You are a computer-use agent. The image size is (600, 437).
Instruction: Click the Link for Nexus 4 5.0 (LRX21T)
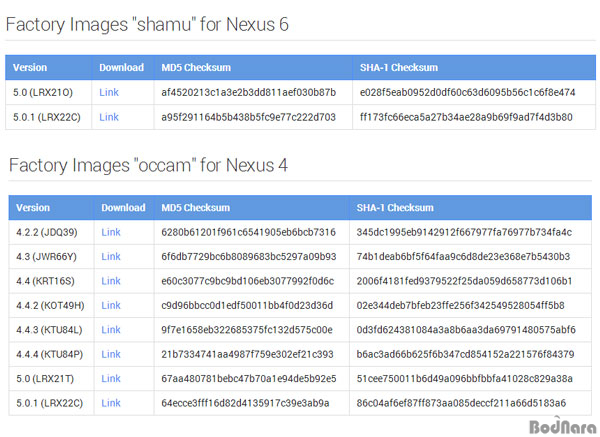point(111,379)
